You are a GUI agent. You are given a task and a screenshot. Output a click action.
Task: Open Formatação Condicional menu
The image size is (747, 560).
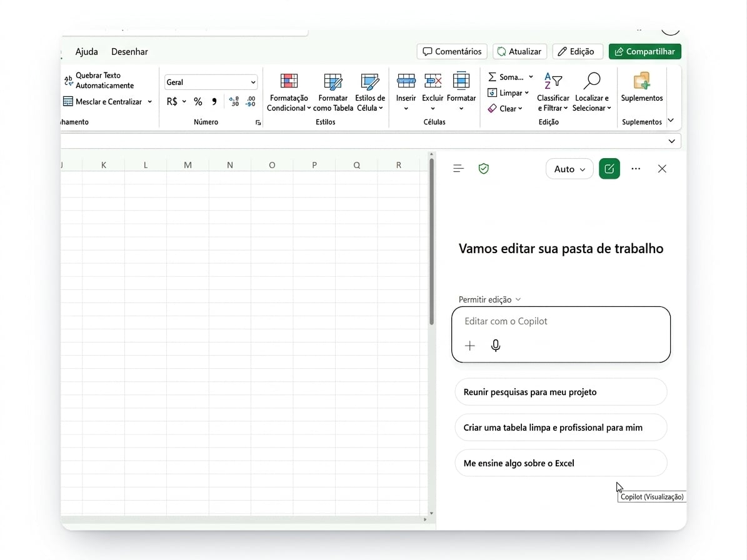coord(289,92)
